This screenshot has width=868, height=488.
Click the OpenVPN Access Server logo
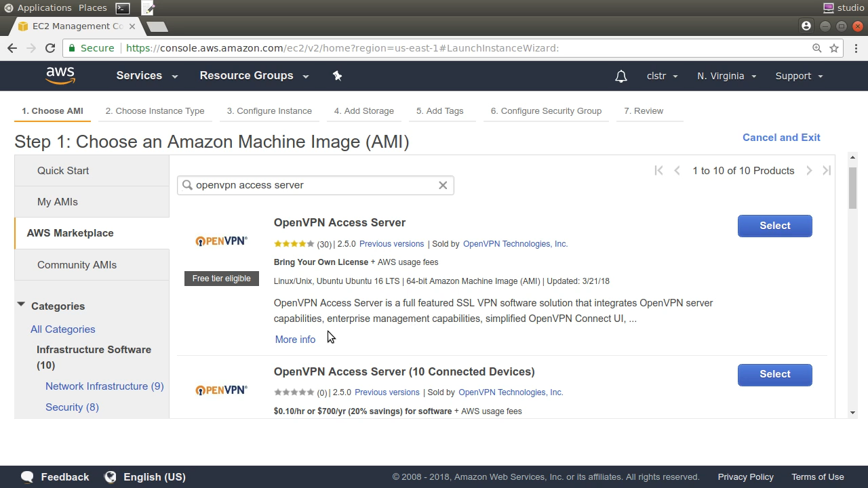[x=221, y=241]
